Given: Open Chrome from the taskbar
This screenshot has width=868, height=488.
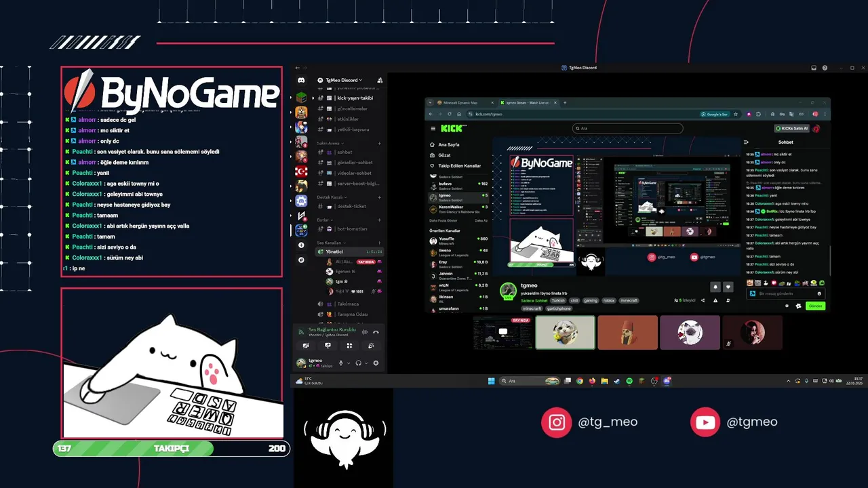Looking at the screenshot, I should 580,381.
